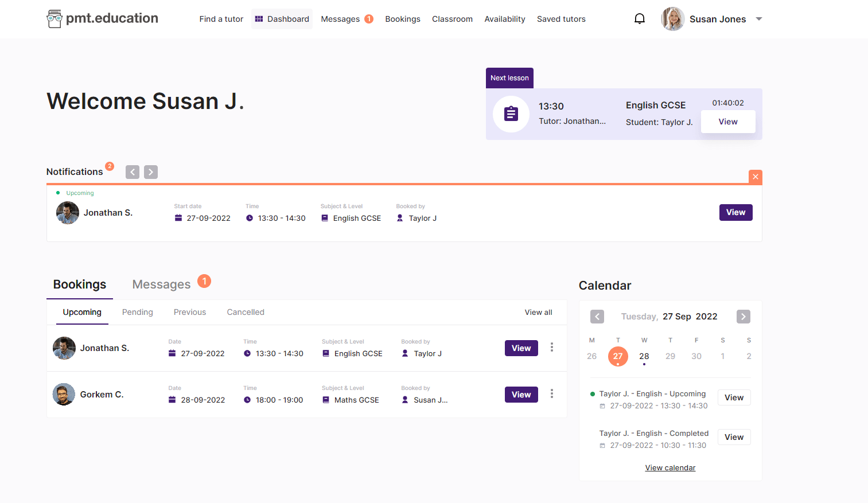Click the next lesson clipboard icon

[511, 114]
